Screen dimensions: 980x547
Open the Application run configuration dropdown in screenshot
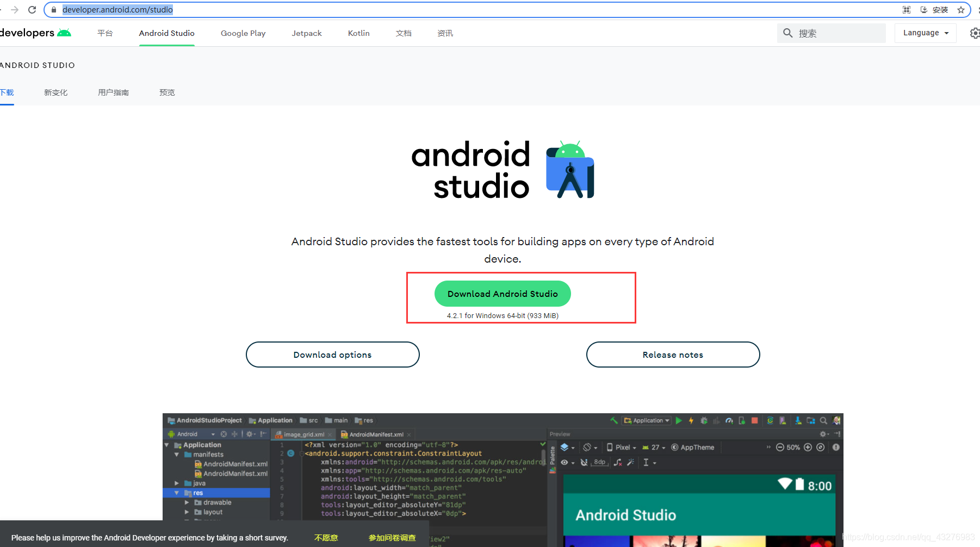[x=647, y=420]
